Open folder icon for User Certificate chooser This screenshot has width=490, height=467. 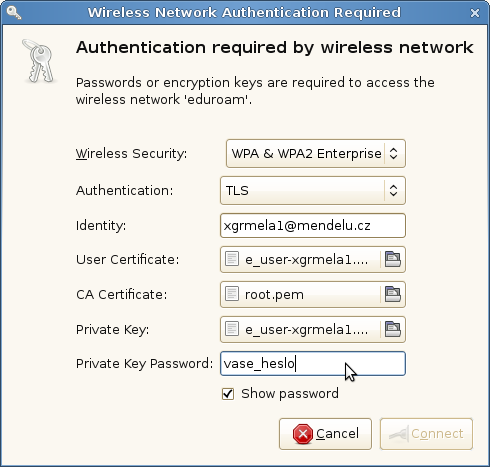tap(393, 259)
